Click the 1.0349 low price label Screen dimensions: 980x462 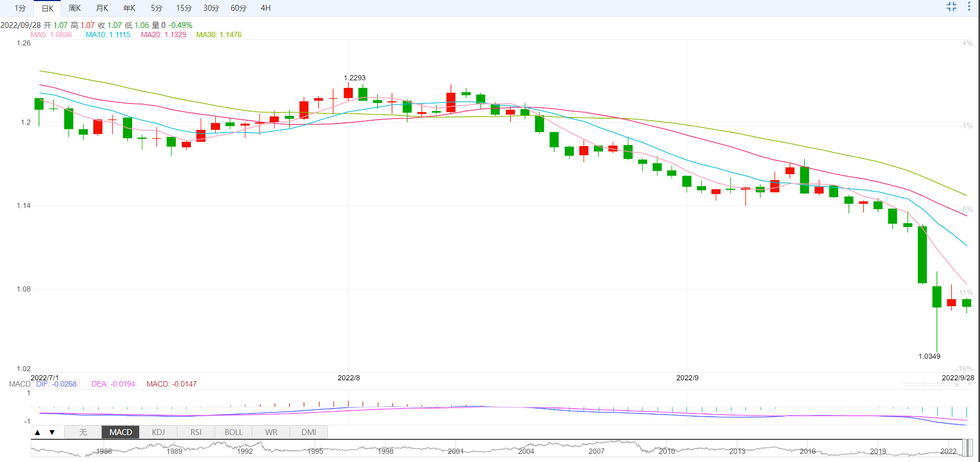point(929,356)
